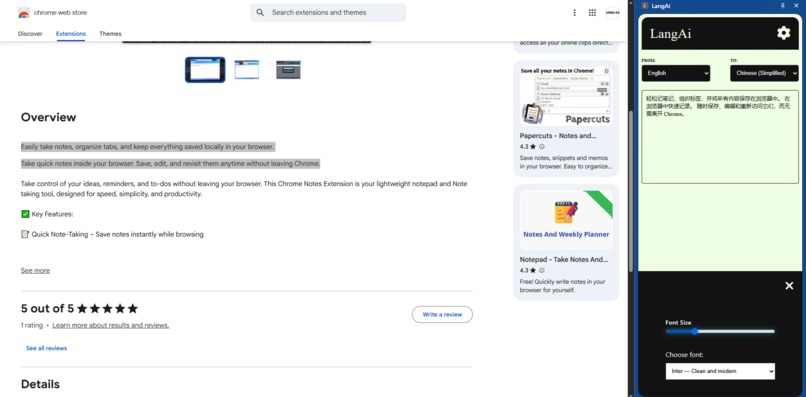Click 'Quick Note-Taking – Save notes instantly' line
This screenshot has height=397, width=806.
point(112,234)
